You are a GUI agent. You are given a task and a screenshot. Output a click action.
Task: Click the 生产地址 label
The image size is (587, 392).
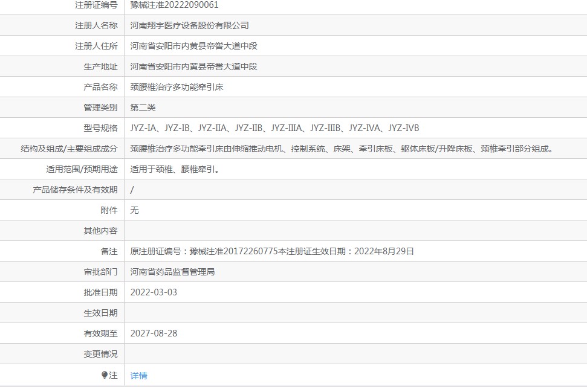click(100, 66)
